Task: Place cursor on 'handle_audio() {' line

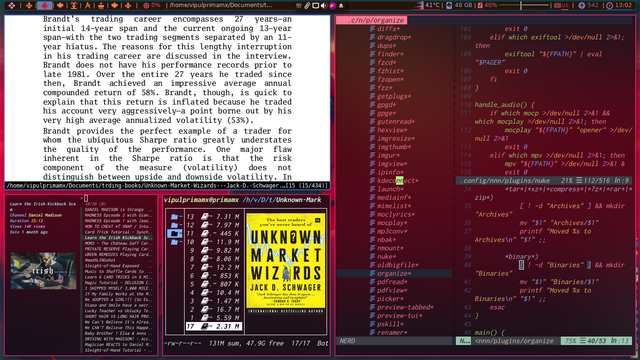Action: pos(504,104)
